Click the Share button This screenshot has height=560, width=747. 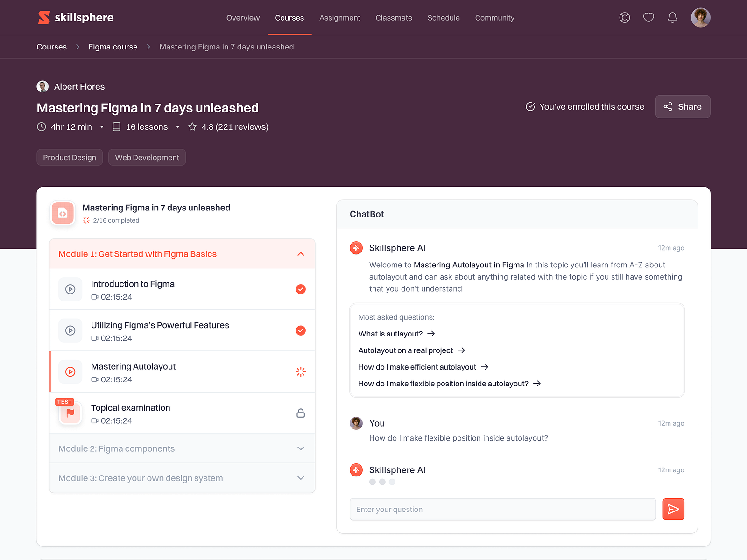click(683, 106)
